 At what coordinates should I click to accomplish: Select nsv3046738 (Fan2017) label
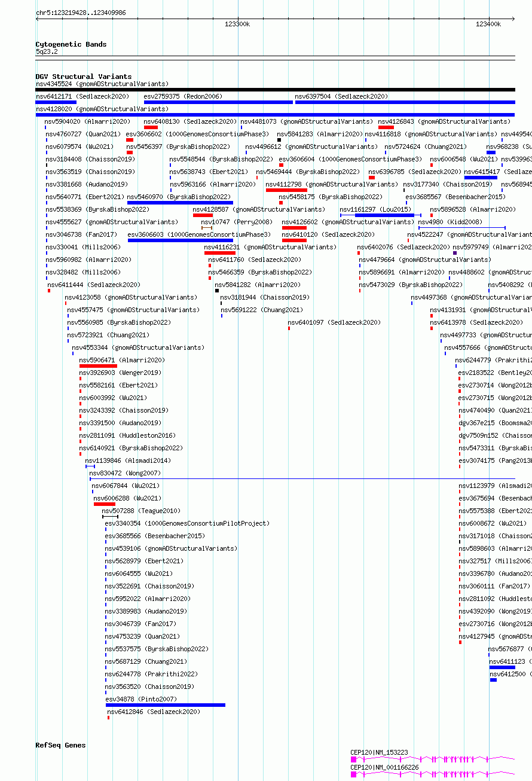click(81, 234)
